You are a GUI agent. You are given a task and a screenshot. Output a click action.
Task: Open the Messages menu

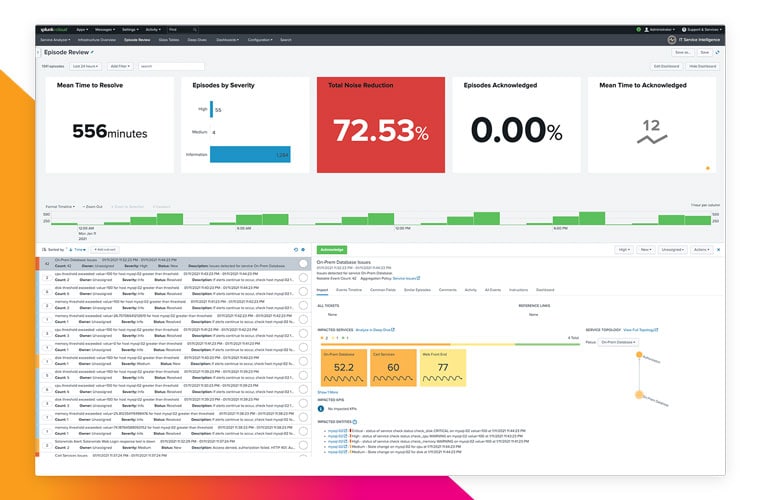[105, 30]
